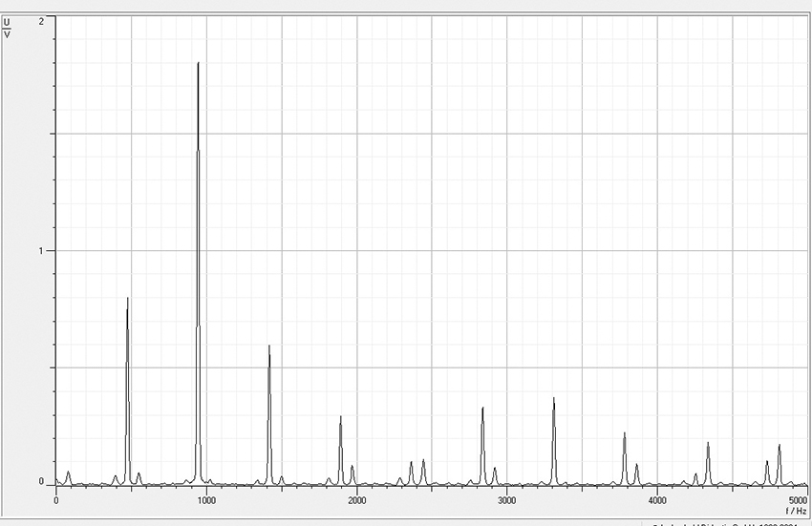
Task: Click the 1000 tick label on x-axis
Action: pyautogui.click(x=205, y=500)
